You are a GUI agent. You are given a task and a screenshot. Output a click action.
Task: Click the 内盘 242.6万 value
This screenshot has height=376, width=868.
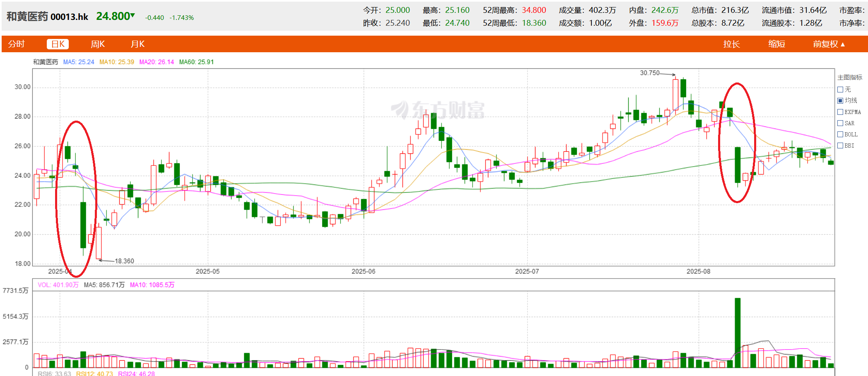(665, 10)
